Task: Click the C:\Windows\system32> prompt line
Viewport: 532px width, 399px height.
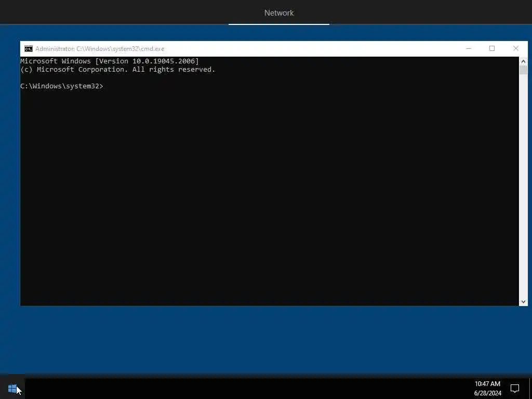Action: [62, 86]
